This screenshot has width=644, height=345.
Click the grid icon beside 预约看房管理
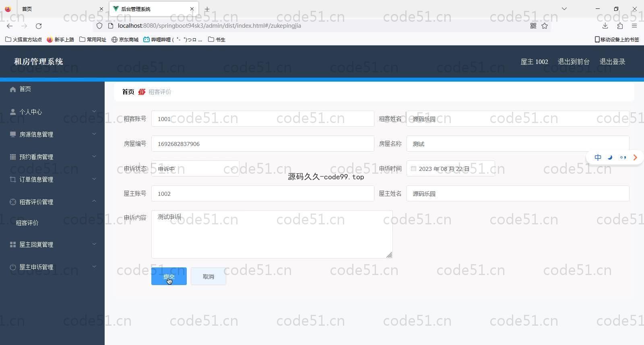(x=13, y=157)
